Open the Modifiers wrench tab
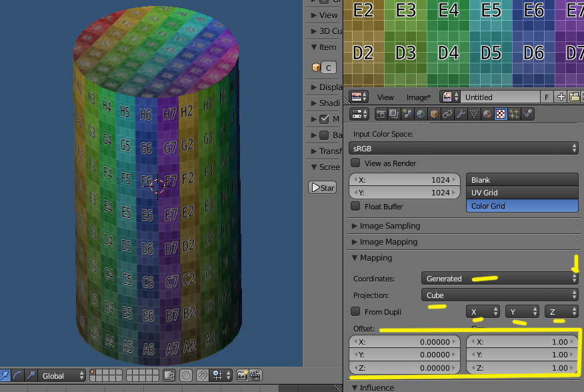The height and width of the screenshot is (392, 584). [461, 114]
